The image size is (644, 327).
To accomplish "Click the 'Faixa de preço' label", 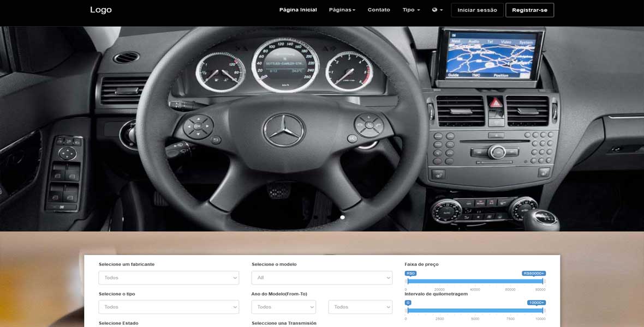I will 421,265.
